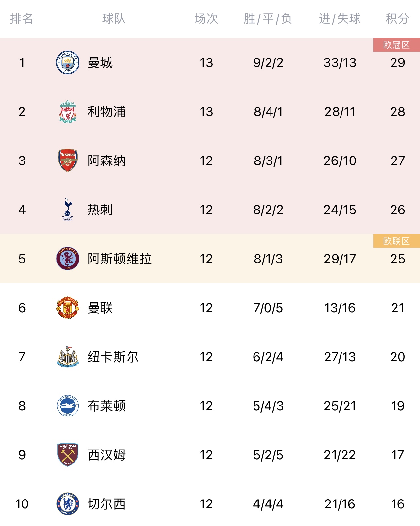This screenshot has width=420, height=526.
Task: Click the 欧冠区 label tag
Action: pos(396,45)
